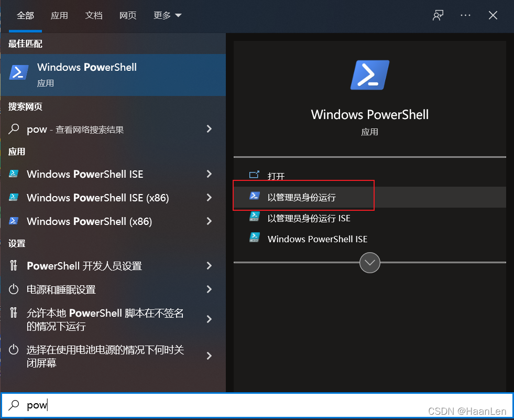This screenshot has height=420, width=514.
Task: Open Windows PowerShell ISE result
Action: click(x=85, y=174)
